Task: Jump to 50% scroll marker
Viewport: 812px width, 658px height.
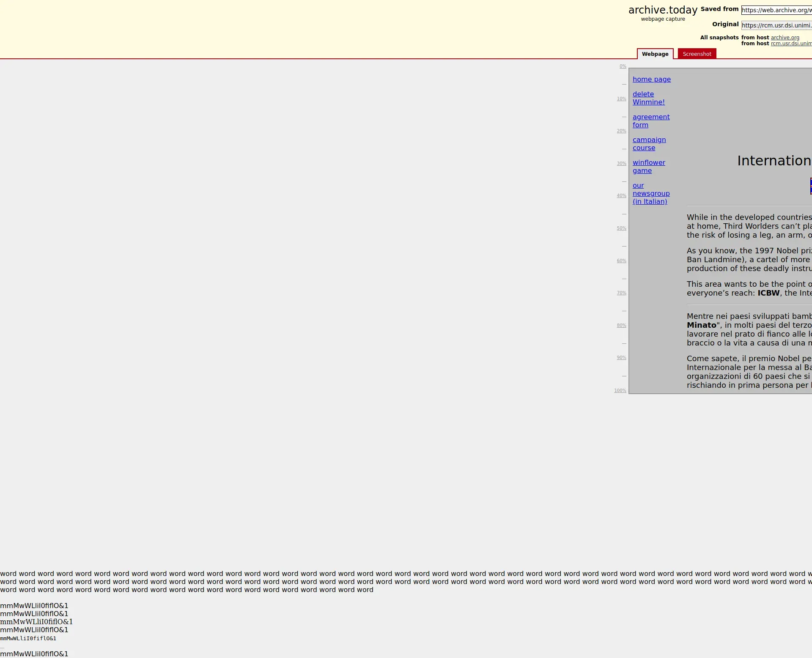Action: pyautogui.click(x=621, y=228)
